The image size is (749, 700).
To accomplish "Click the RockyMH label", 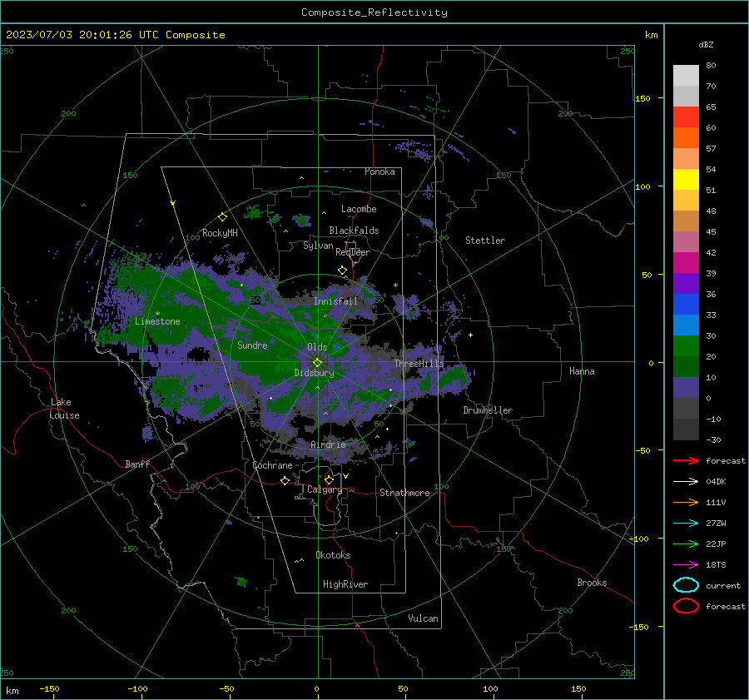I will (220, 233).
